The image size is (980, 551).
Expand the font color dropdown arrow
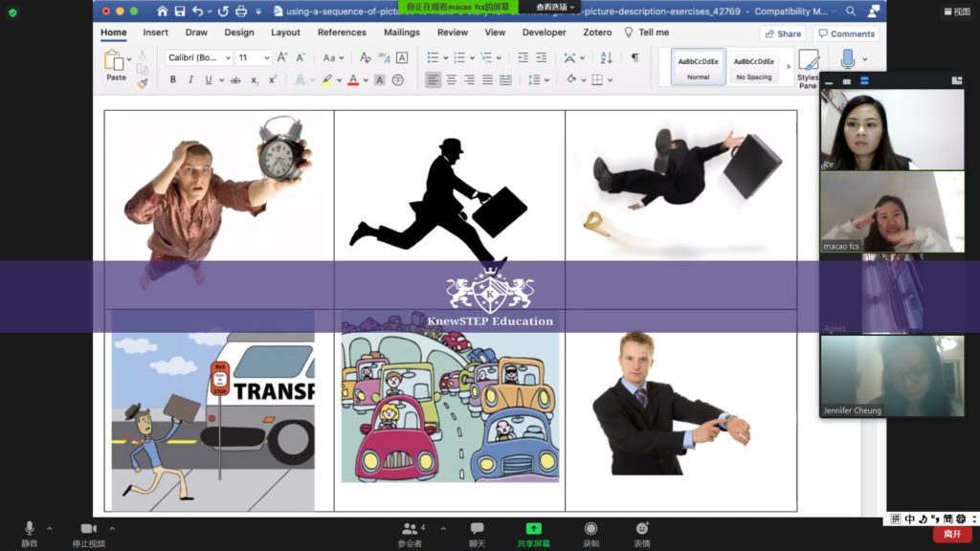[x=366, y=80]
